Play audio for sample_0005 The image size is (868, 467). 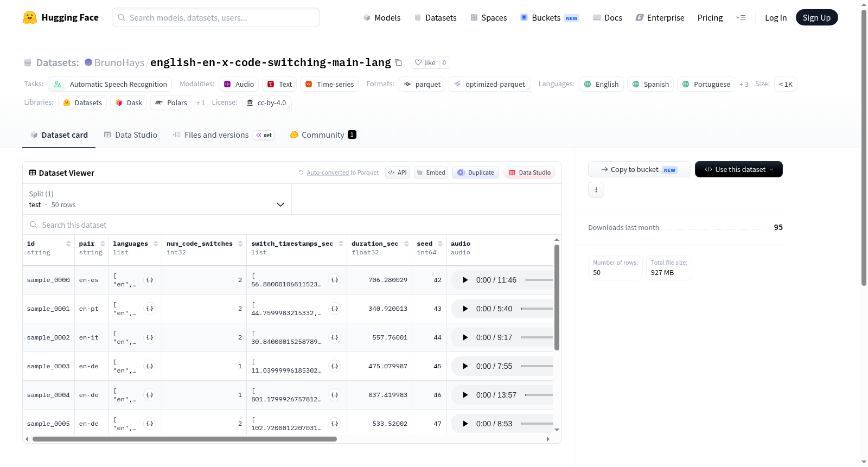(465, 424)
